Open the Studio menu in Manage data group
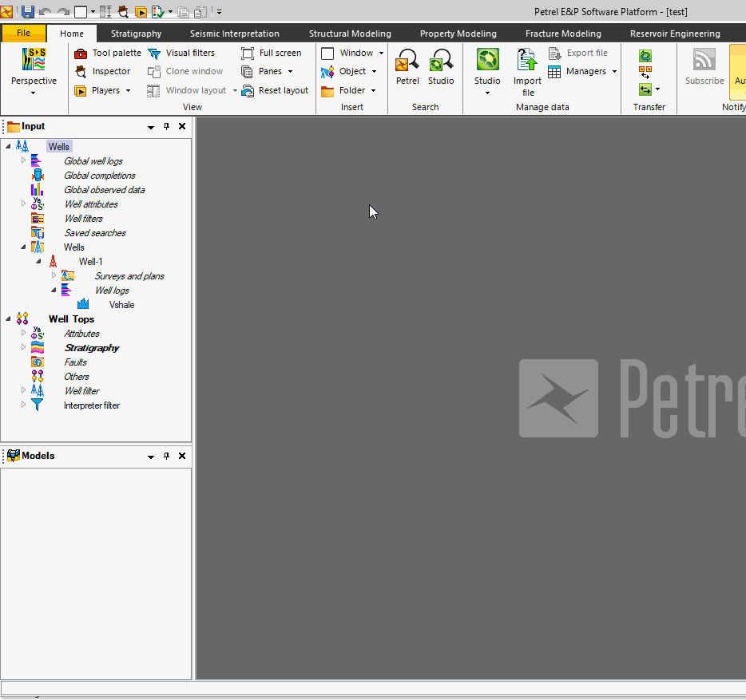This screenshot has height=700, width=746. [487, 71]
